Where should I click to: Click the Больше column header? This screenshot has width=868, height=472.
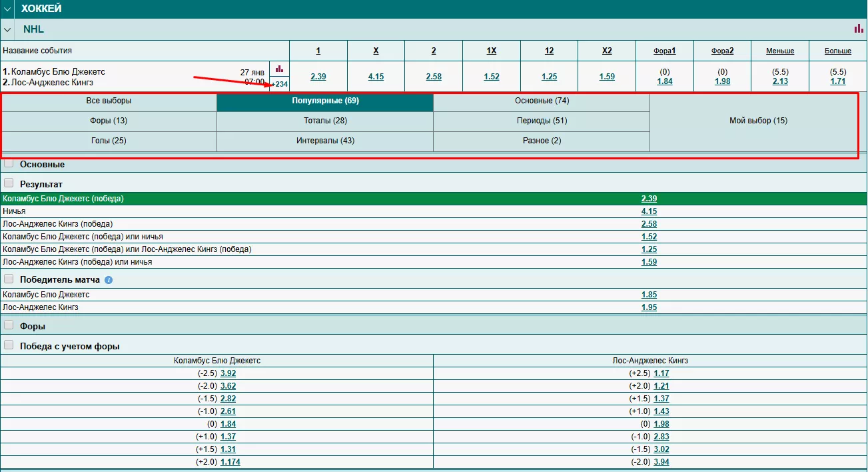[x=837, y=51]
